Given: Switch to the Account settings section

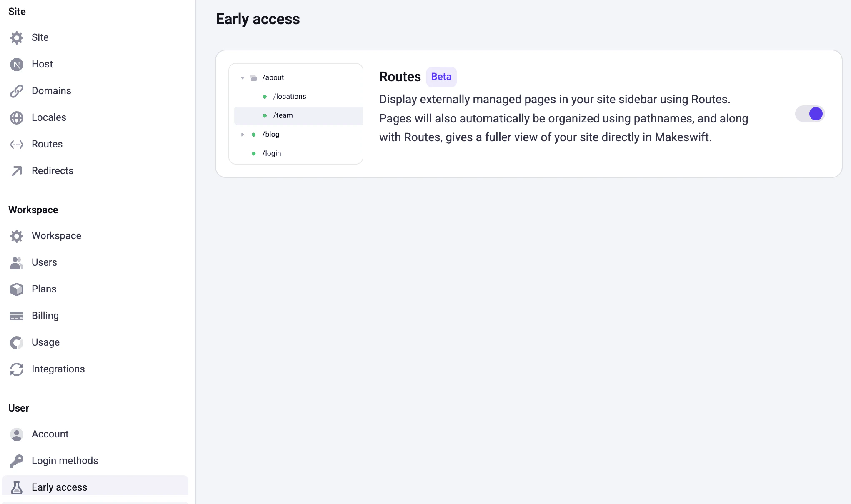Looking at the screenshot, I should coord(50,434).
